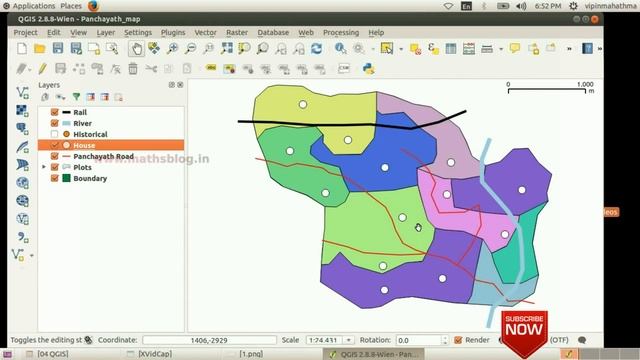The image size is (640, 360).
Task: Launch Firefox from the top panel
Action: pyautogui.click(x=93, y=6)
